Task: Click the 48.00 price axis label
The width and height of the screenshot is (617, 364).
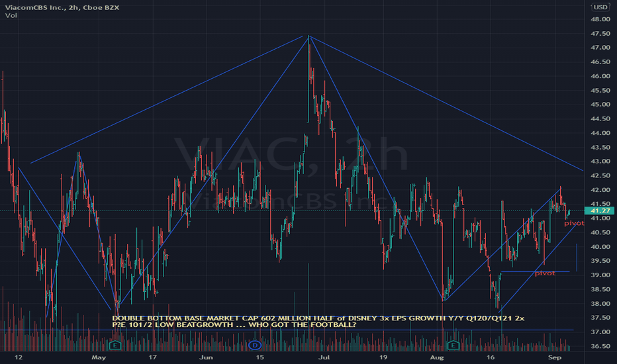Action: (x=600, y=19)
